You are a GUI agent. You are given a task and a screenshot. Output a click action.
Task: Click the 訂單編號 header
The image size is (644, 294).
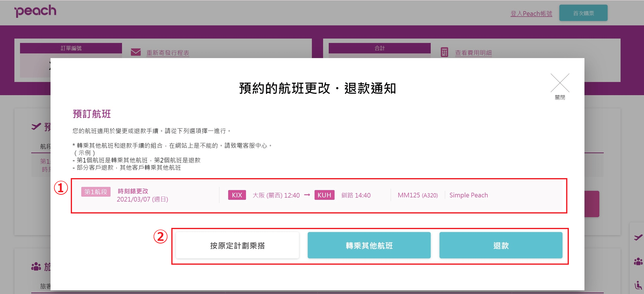point(71,48)
